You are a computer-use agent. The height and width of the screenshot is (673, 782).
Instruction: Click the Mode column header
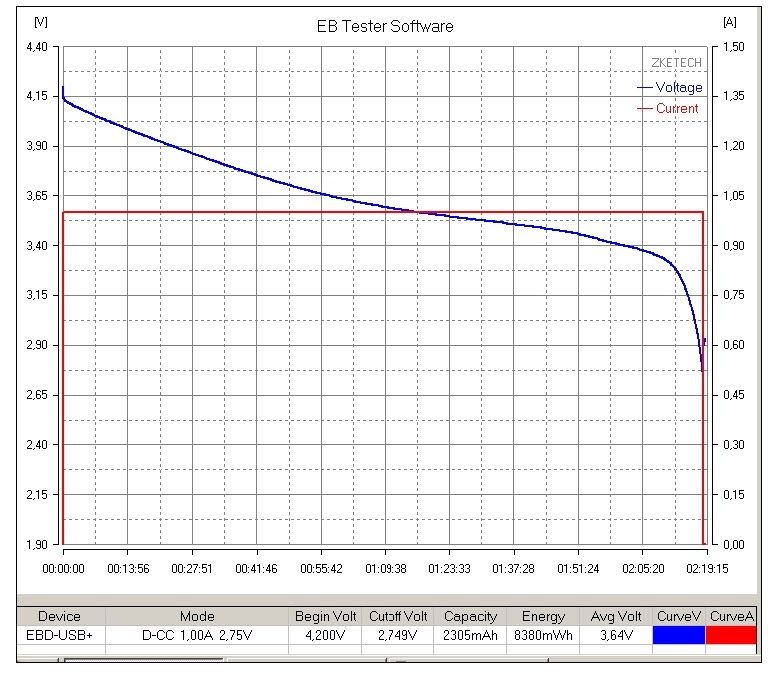pyautogui.click(x=197, y=616)
